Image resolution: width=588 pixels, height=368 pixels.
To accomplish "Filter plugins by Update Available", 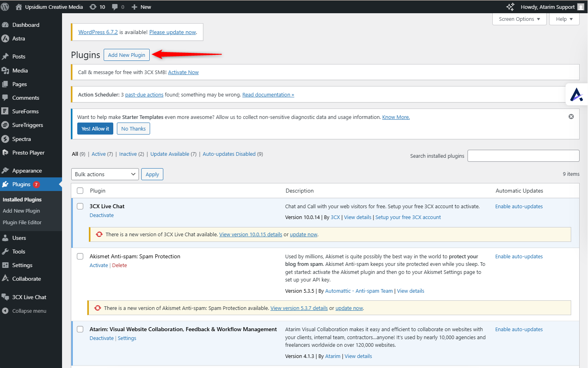I will click(170, 154).
